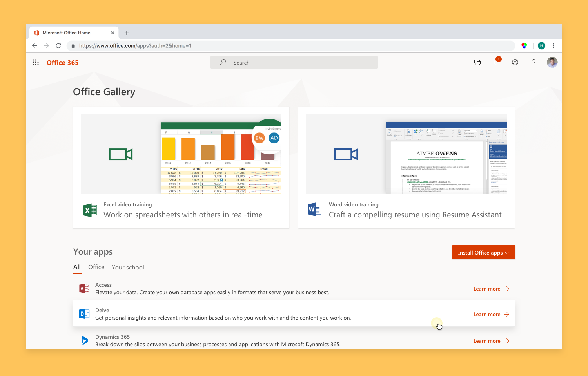Open the Office 365 app launcher waffle

click(36, 62)
